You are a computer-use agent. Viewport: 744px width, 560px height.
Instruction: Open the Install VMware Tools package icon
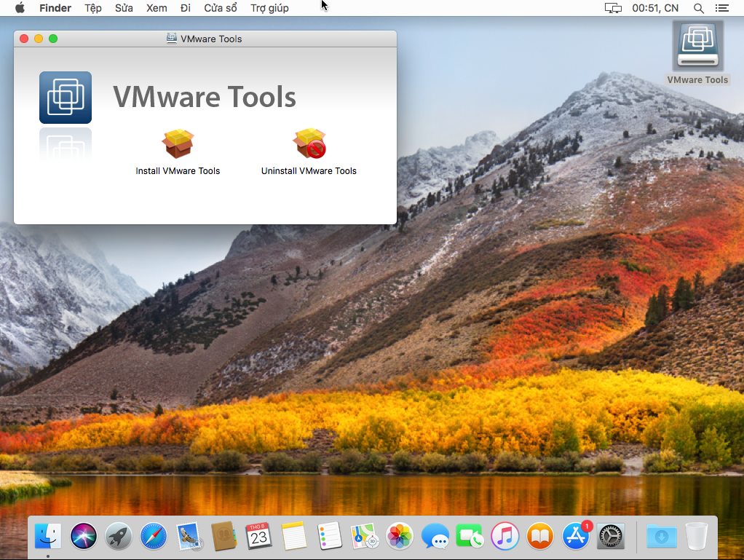178,143
